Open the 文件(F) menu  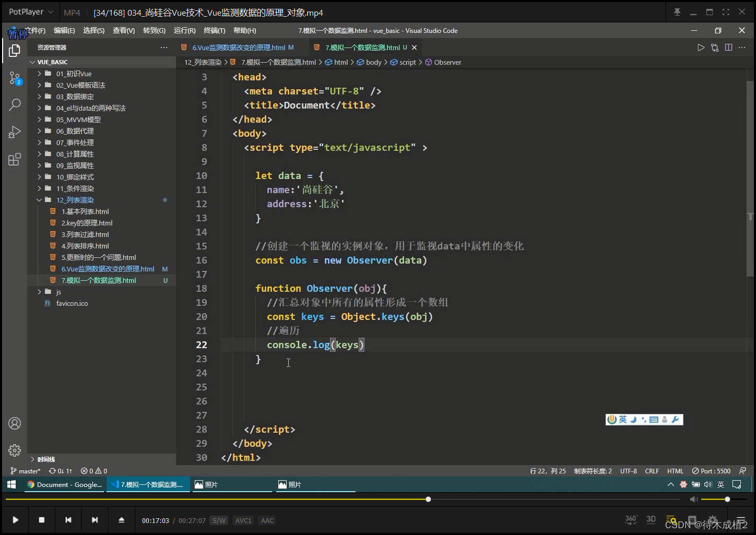coord(36,31)
